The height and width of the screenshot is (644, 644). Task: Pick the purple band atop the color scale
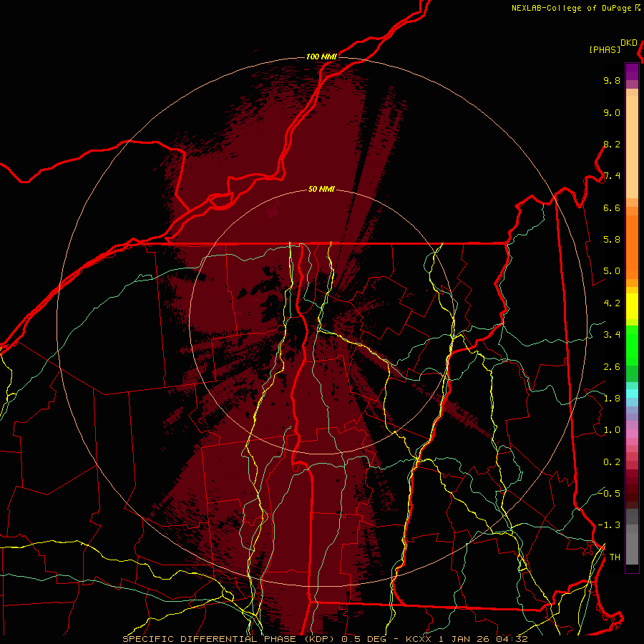coord(632,72)
